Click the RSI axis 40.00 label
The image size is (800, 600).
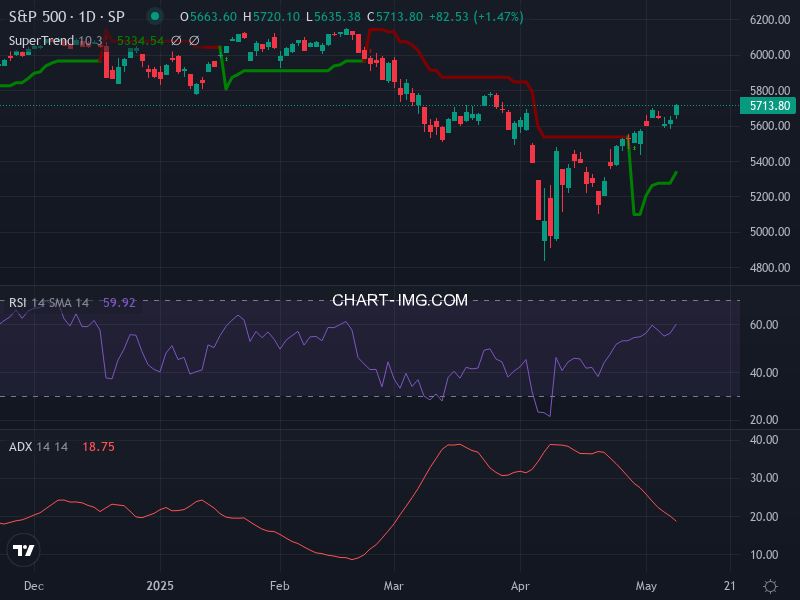tap(764, 372)
